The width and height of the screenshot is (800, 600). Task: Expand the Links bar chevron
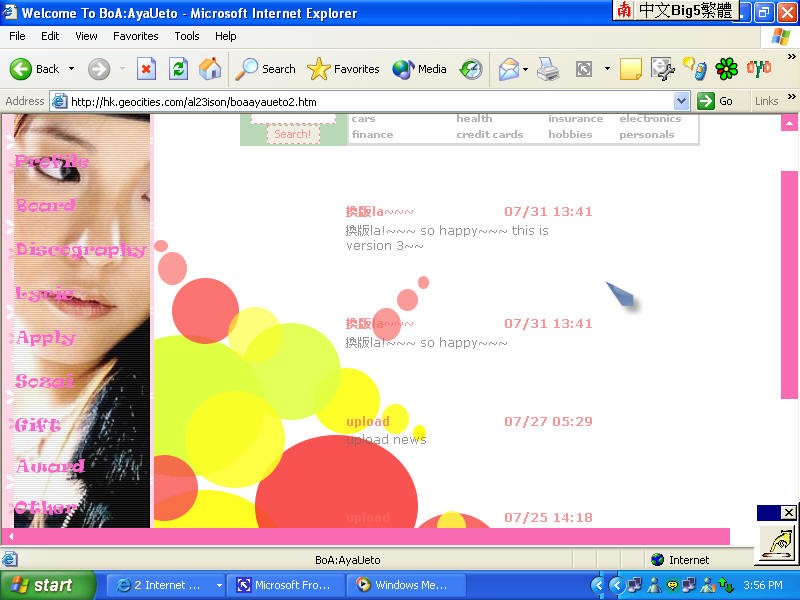click(x=791, y=96)
